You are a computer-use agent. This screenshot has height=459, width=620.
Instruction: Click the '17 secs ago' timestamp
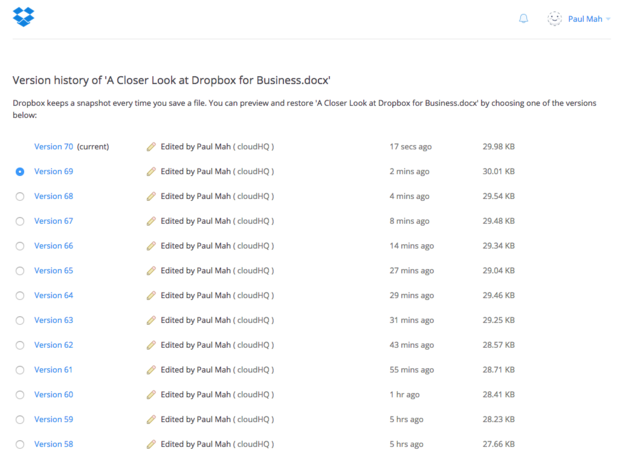tap(410, 147)
